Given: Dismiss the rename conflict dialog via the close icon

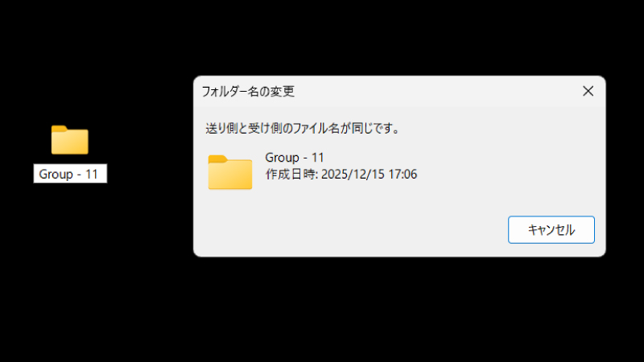Looking at the screenshot, I should click(588, 91).
